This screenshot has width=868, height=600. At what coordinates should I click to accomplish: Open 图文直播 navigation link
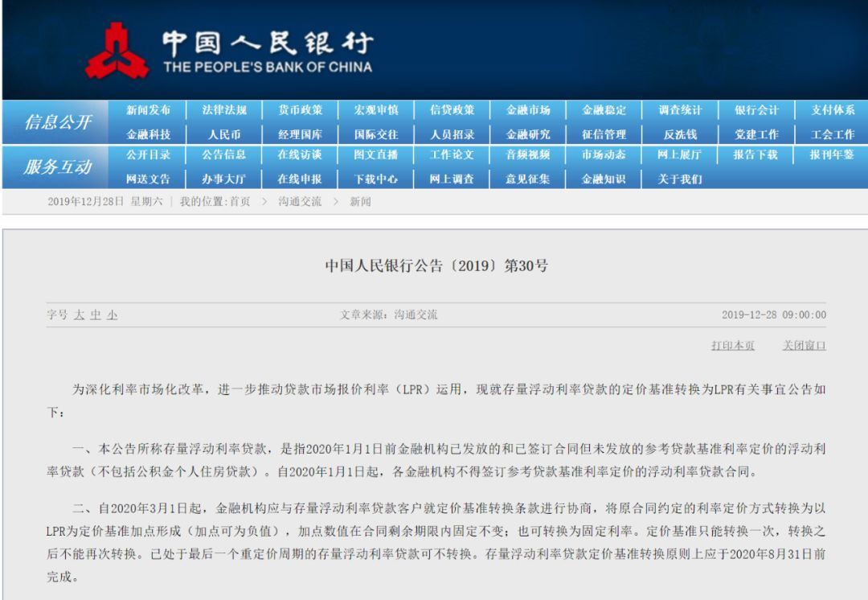[376, 154]
